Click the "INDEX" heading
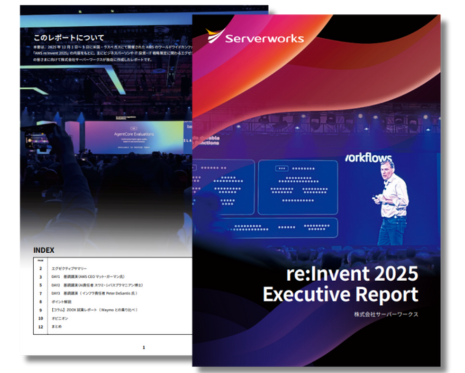This screenshot has height=373, width=465. [x=44, y=250]
